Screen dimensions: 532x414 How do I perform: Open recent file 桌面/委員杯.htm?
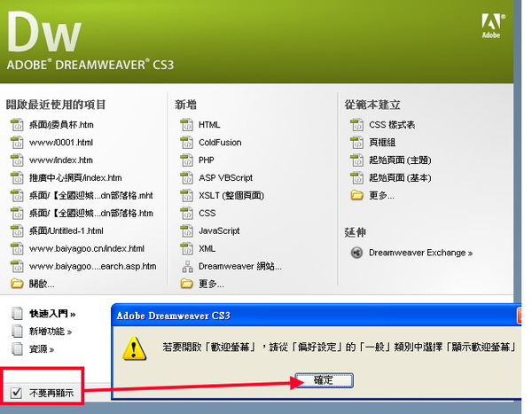point(61,125)
